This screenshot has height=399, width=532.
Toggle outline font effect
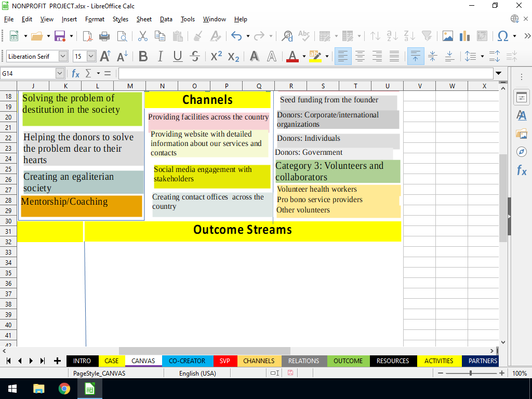point(272,56)
